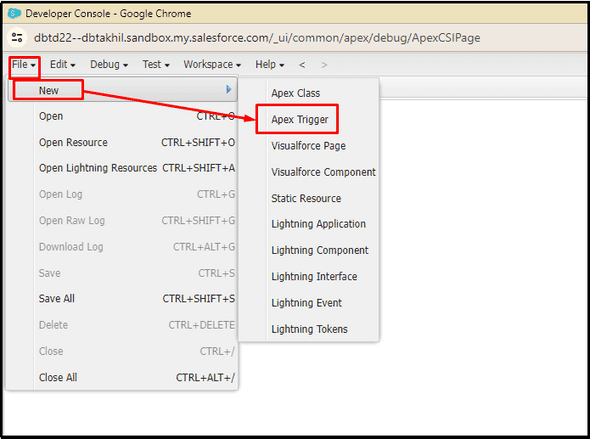Select Static Resource entry

306,198
